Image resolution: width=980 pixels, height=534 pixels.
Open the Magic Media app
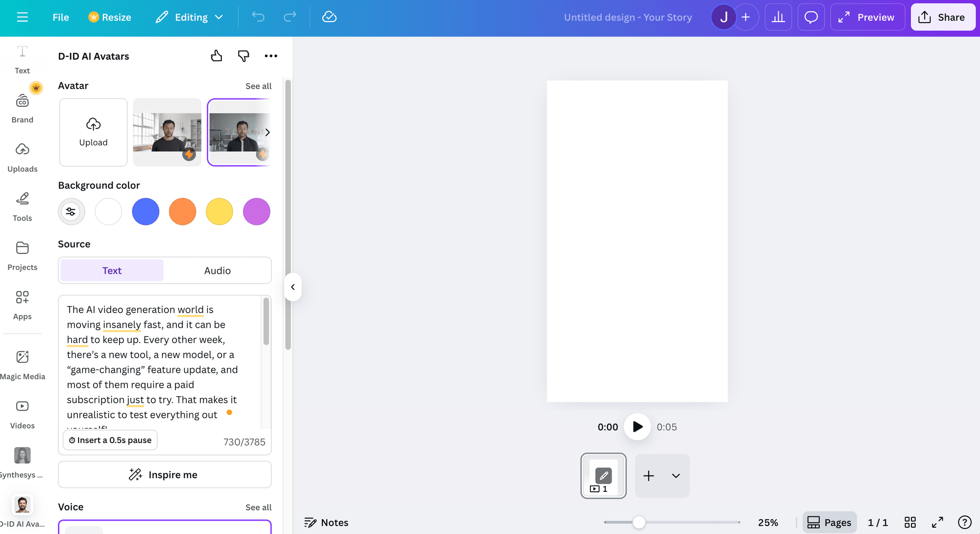[22, 362]
